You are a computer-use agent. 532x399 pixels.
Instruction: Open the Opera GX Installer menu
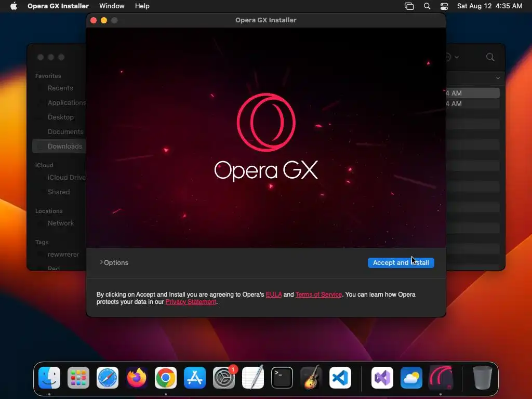[58, 6]
